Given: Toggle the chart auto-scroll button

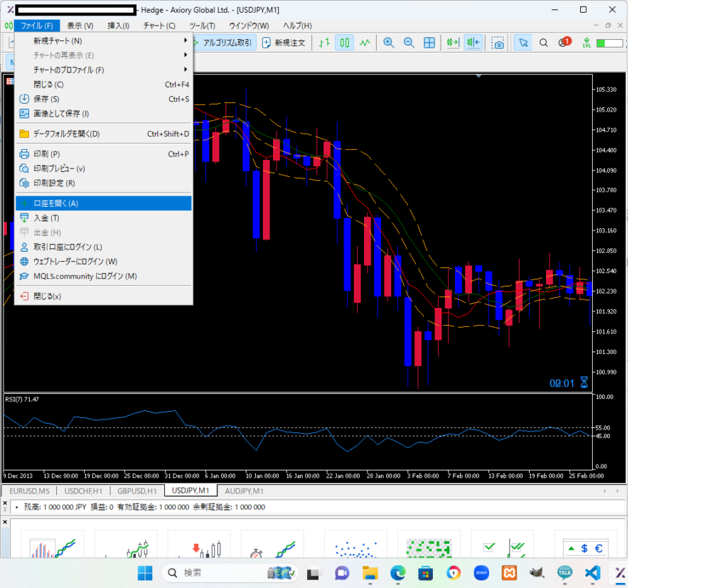Looking at the screenshot, I should [x=453, y=43].
